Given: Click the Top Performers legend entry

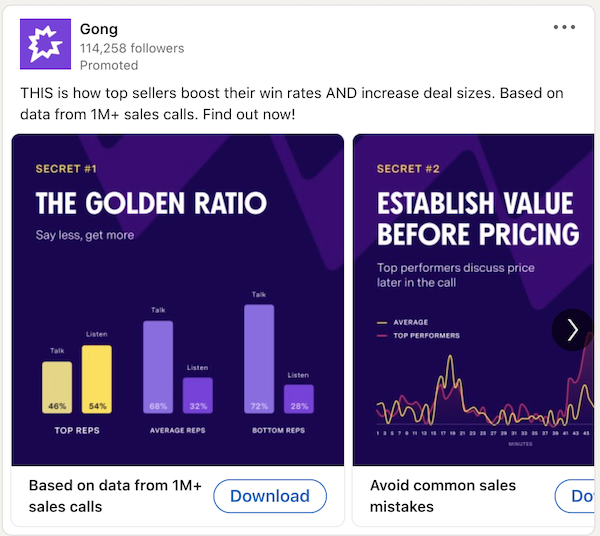Looking at the screenshot, I should point(419,336).
